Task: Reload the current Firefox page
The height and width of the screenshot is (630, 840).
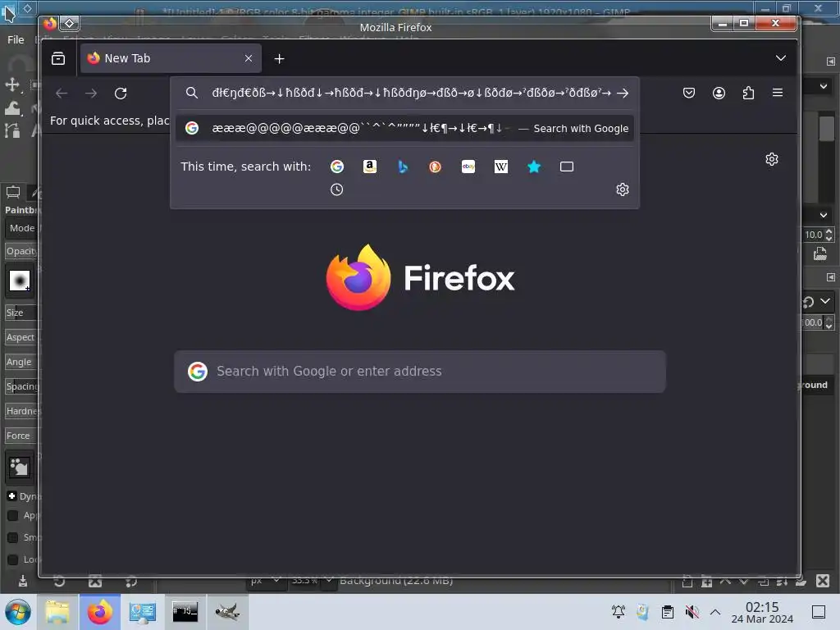Action: tap(121, 94)
